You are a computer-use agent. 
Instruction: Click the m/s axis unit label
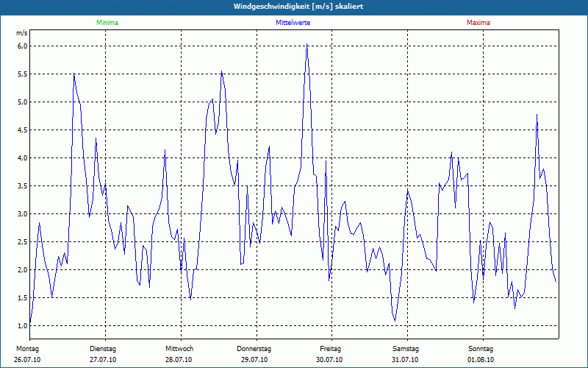(22, 33)
